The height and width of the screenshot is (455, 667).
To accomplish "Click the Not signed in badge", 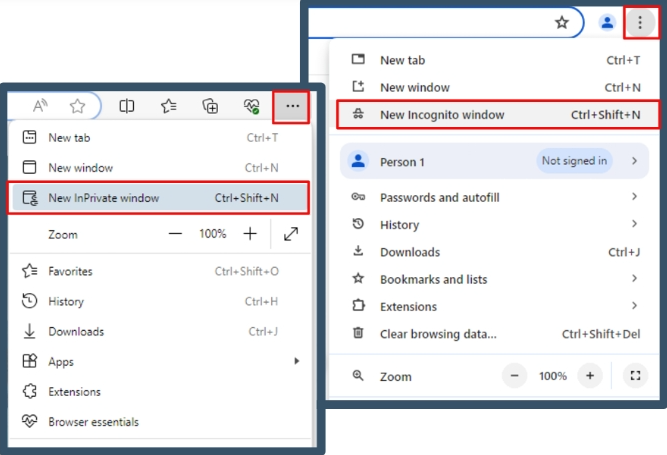I will tap(574, 161).
